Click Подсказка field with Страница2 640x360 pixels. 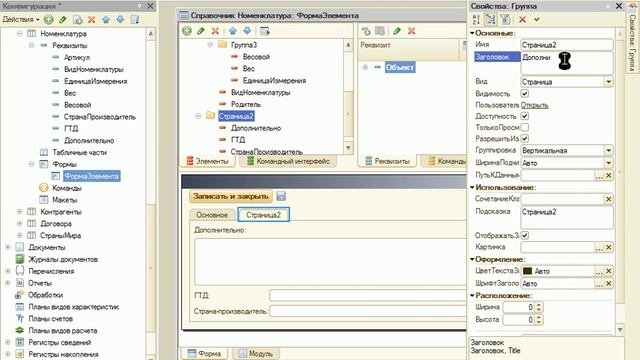[567, 218]
